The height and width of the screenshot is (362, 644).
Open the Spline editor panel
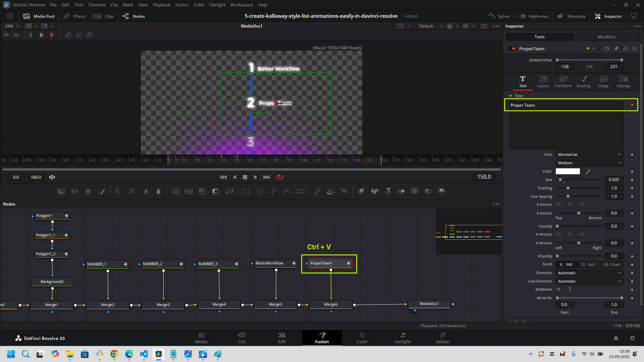click(x=499, y=16)
